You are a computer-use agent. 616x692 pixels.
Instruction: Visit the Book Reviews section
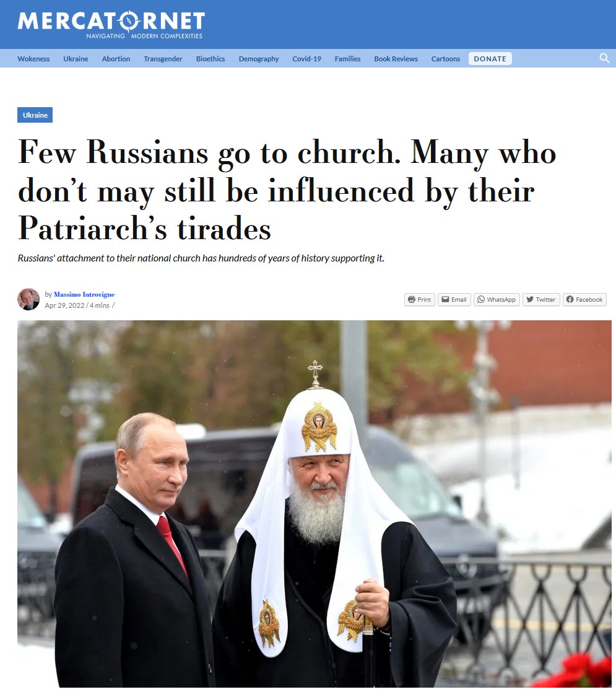(396, 59)
